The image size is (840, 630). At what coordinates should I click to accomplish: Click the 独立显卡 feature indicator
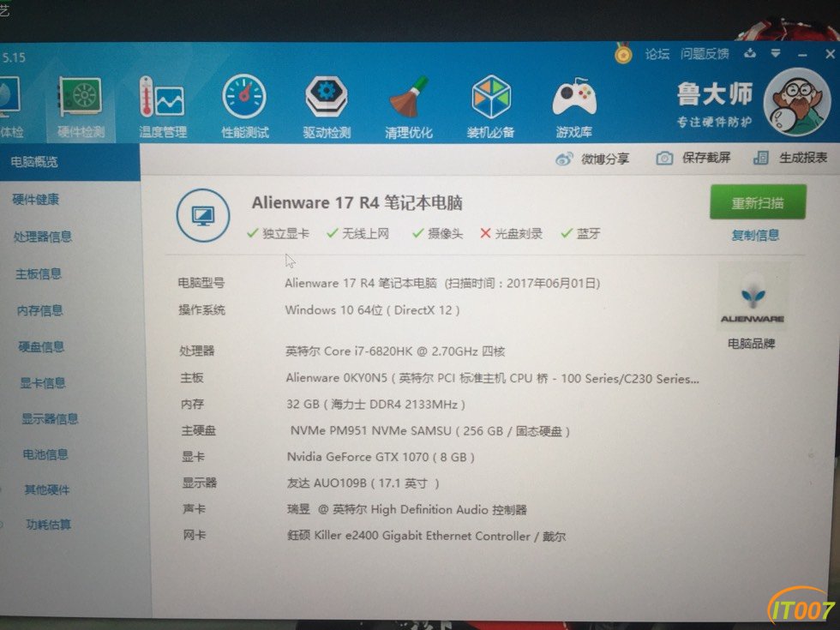[x=278, y=233]
